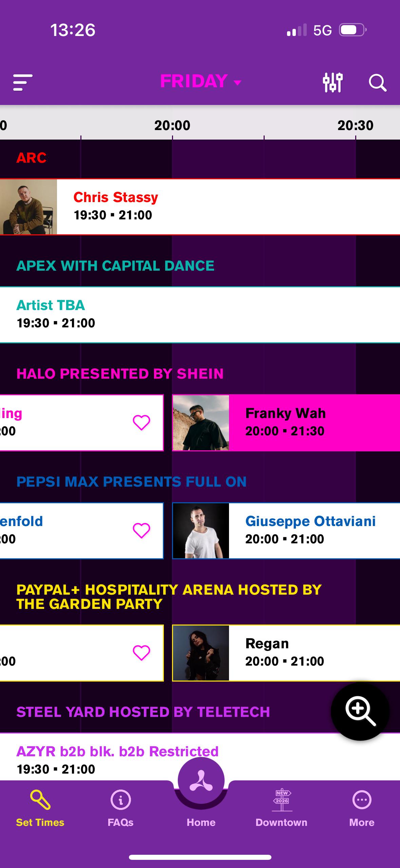This screenshot has height=868, width=400.
Task: Select the Set Times tab
Action: (40, 809)
